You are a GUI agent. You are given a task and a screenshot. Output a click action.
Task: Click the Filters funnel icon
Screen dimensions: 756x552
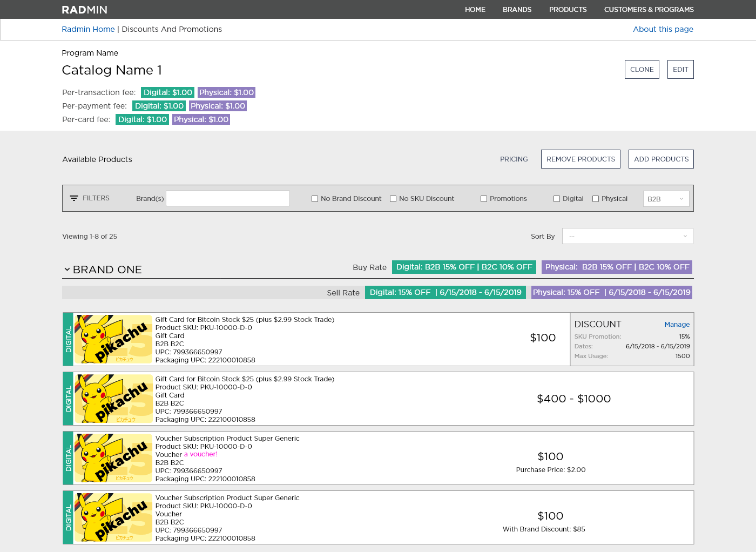click(74, 198)
